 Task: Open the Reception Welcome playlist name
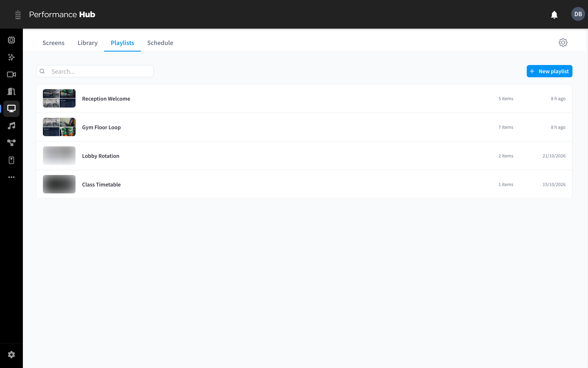point(106,99)
